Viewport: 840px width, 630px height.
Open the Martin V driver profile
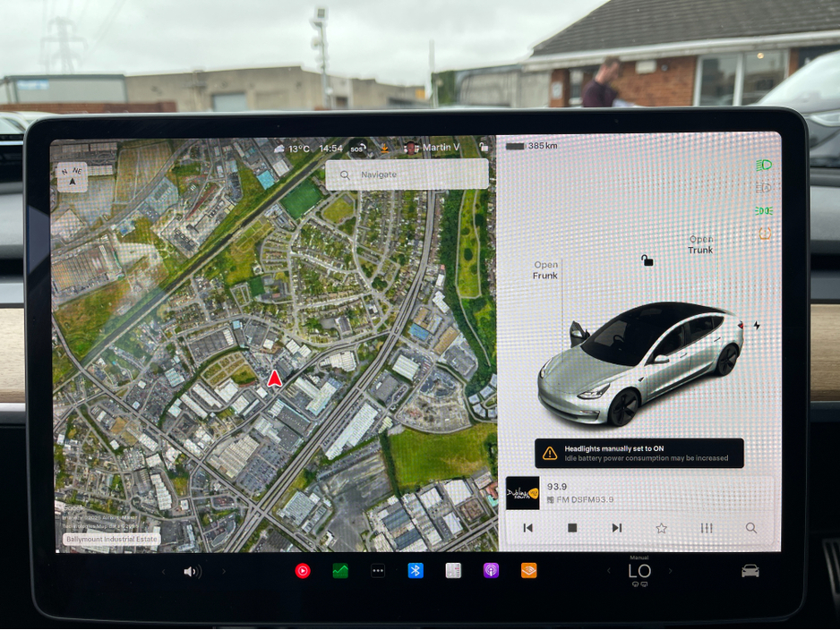(433, 148)
